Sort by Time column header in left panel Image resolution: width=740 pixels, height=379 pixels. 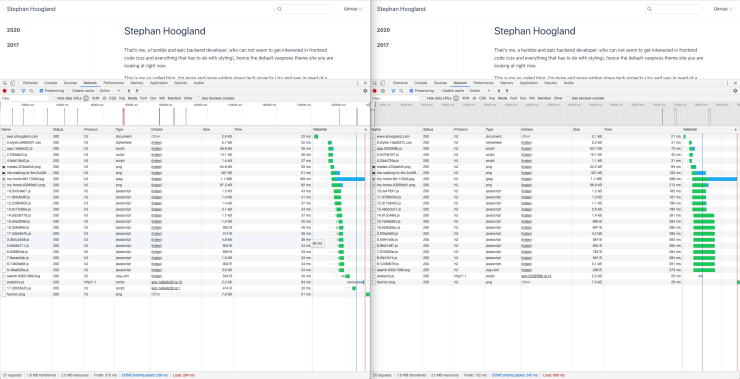(272, 129)
